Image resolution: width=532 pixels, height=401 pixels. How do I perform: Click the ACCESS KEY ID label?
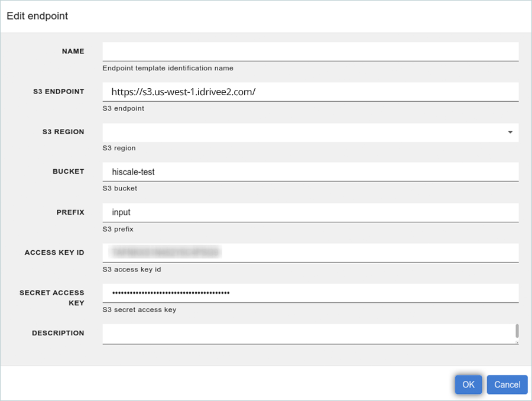[x=54, y=253]
